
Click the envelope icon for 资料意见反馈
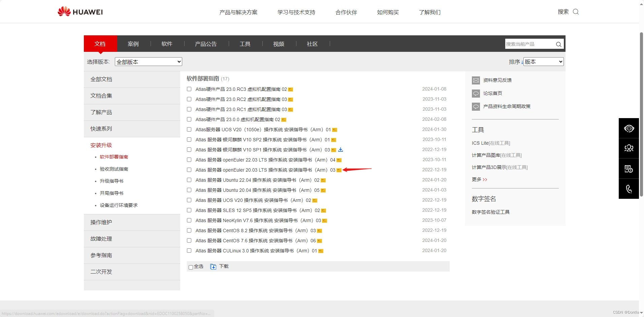pos(476,80)
